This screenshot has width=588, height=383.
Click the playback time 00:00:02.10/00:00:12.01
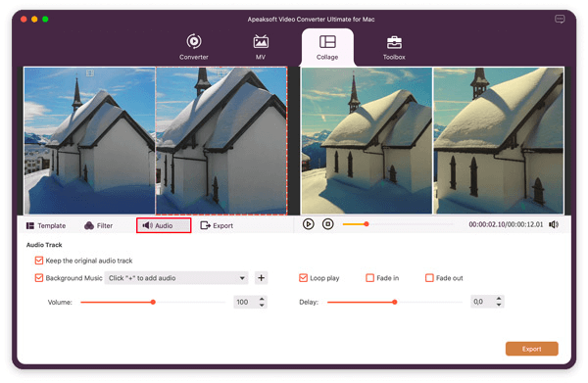[x=506, y=224]
